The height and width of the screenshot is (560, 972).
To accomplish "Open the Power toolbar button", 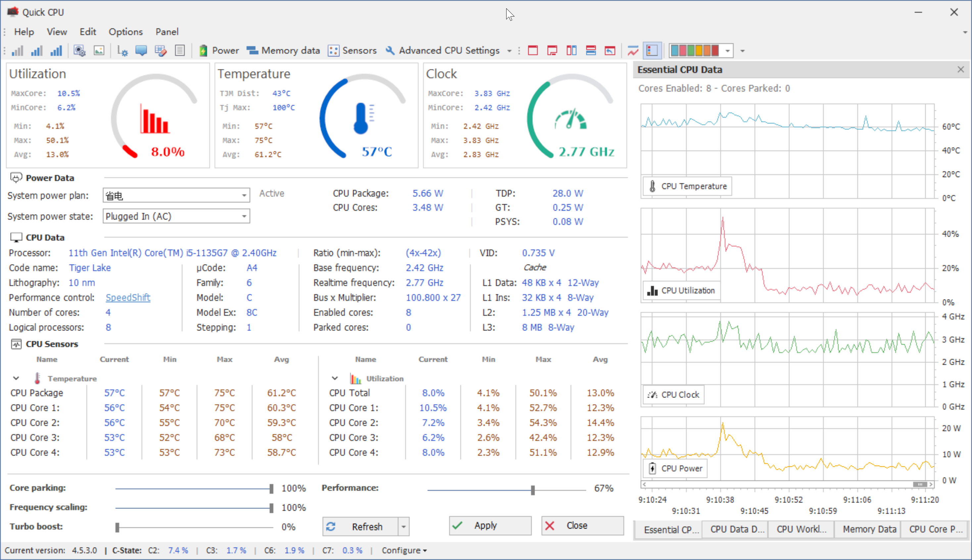I will point(219,50).
